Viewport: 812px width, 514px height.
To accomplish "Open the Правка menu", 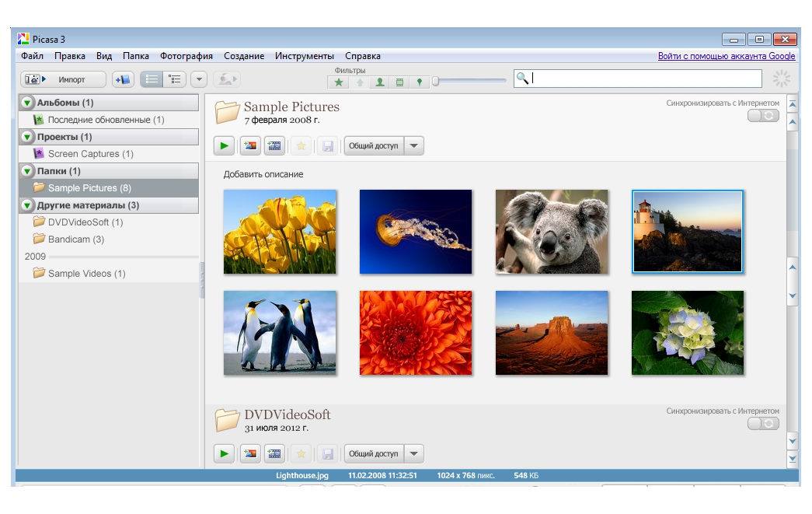I will point(70,56).
